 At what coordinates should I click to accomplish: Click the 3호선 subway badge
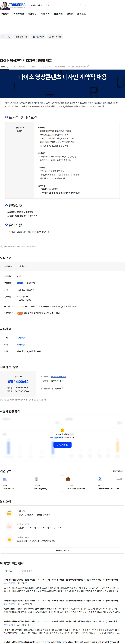(20, 313)
